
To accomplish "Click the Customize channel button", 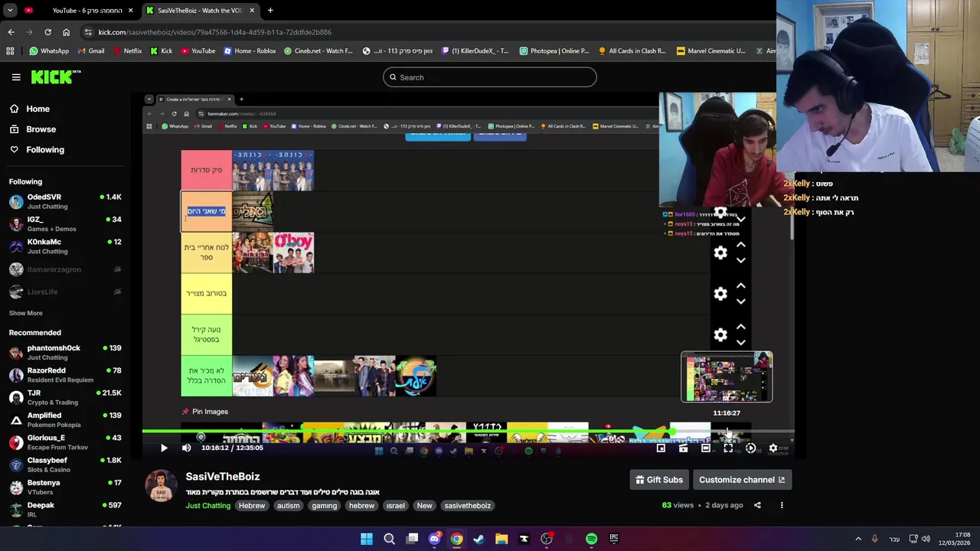I will click(742, 480).
